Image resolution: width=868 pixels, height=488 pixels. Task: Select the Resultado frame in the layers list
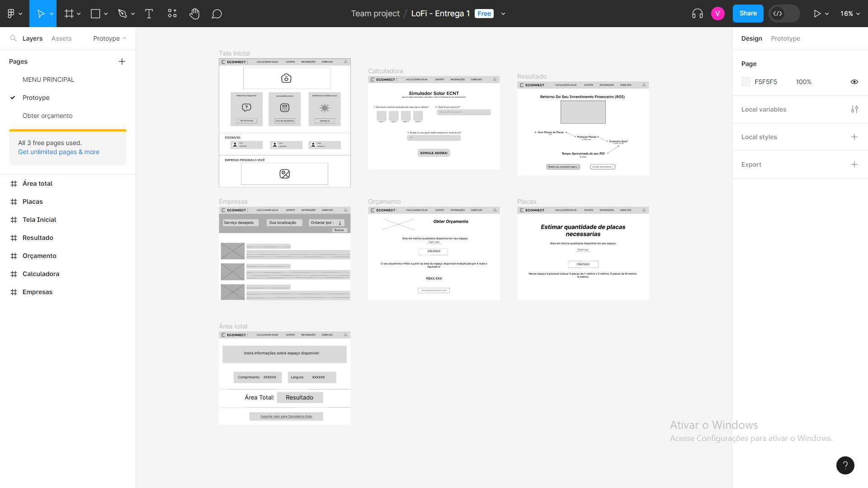[38, 237]
